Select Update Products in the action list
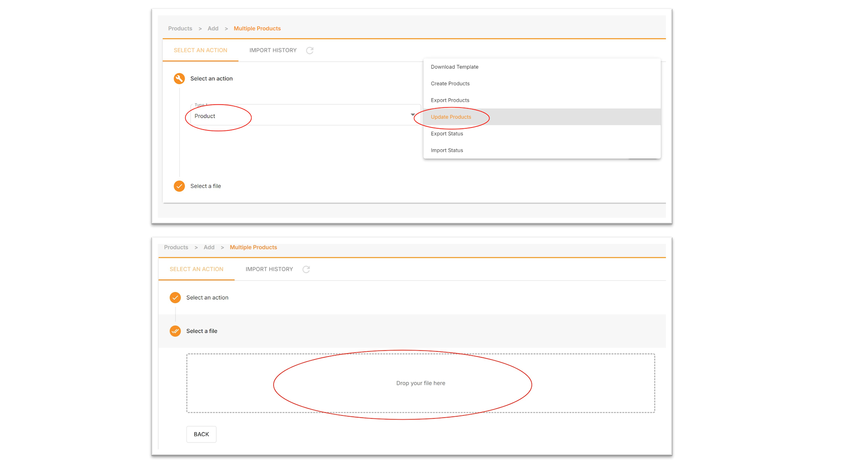Image resolution: width=868 pixels, height=467 pixels. pyautogui.click(x=542, y=117)
